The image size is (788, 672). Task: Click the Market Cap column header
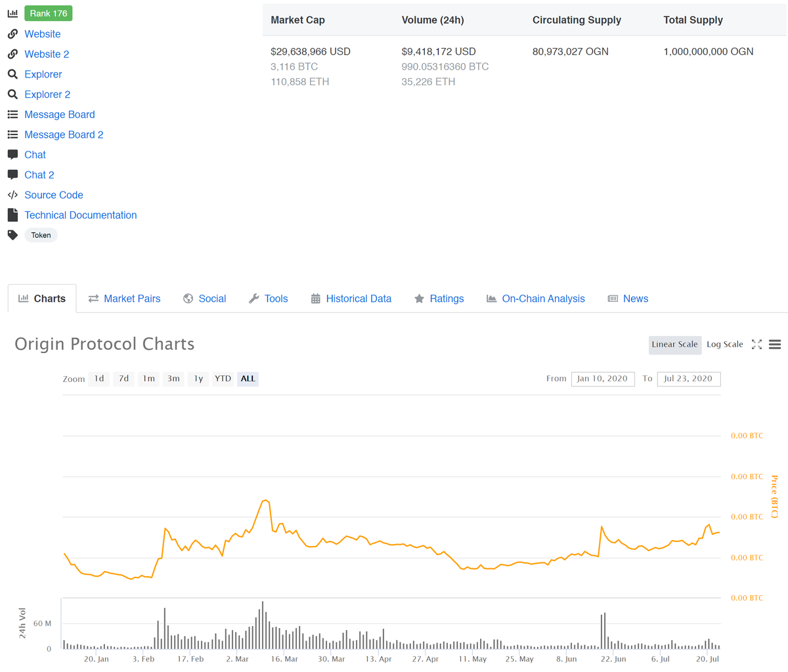click(297, 20)
